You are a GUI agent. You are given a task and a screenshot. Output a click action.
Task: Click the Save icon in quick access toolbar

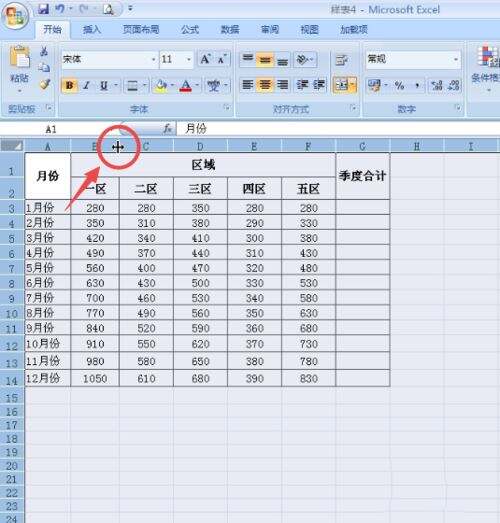(43, 9)
